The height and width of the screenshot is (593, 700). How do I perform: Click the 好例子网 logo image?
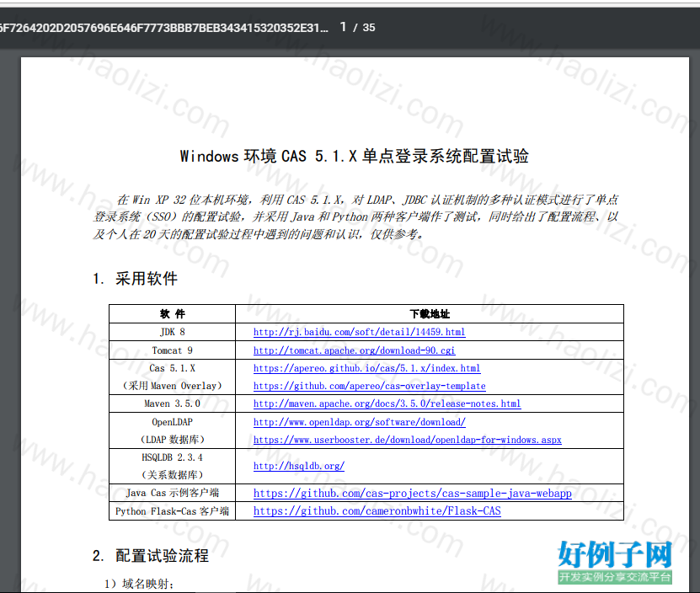tap(615, 561)
